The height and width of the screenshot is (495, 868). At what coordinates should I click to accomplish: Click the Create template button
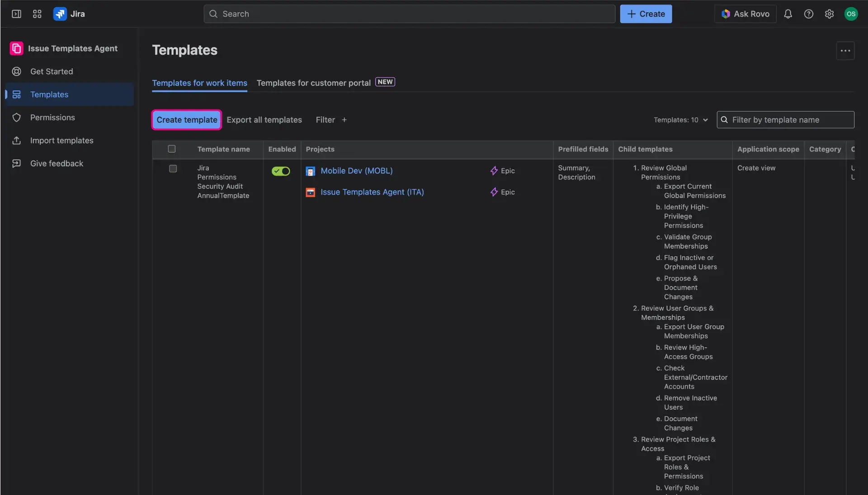click(x=186, y=120)
